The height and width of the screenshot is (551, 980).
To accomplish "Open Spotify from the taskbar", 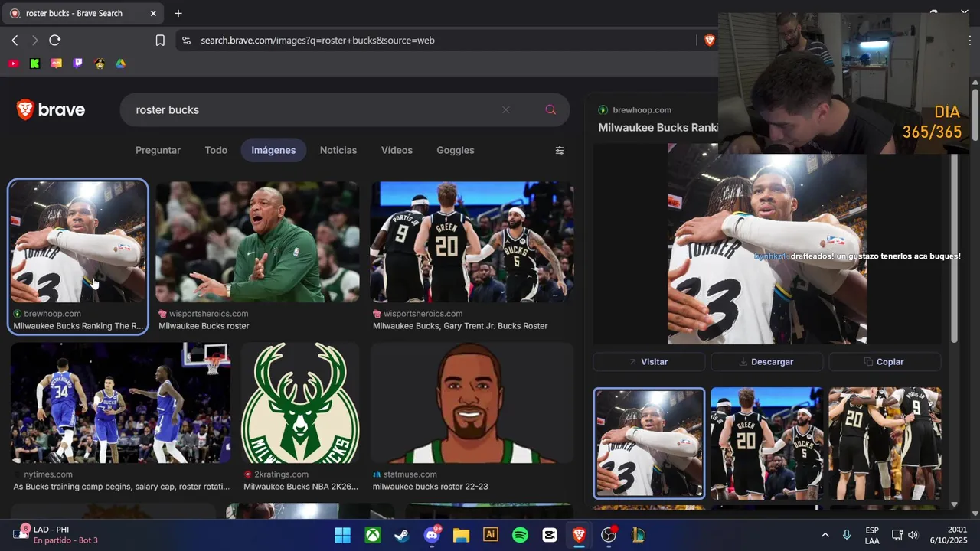I will (x=520, y=535).
